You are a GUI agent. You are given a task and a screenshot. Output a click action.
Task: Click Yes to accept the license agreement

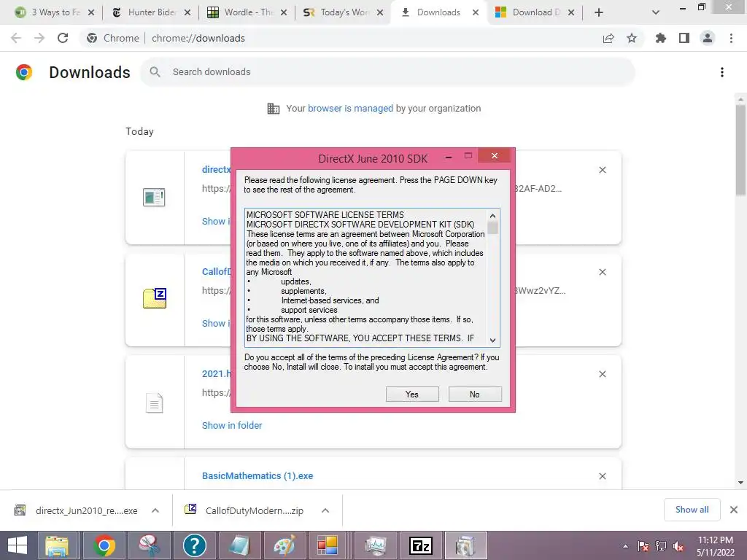(412, 394)
